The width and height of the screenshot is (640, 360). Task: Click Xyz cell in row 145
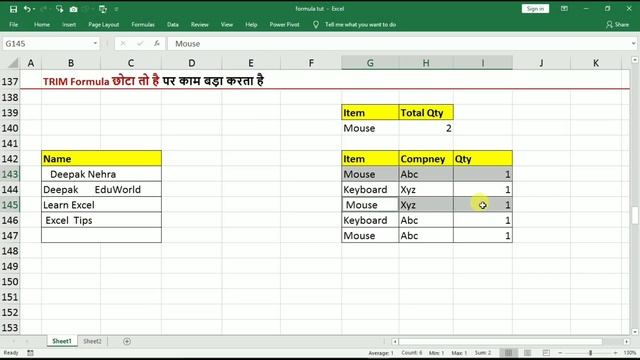[x=426, y=205]
